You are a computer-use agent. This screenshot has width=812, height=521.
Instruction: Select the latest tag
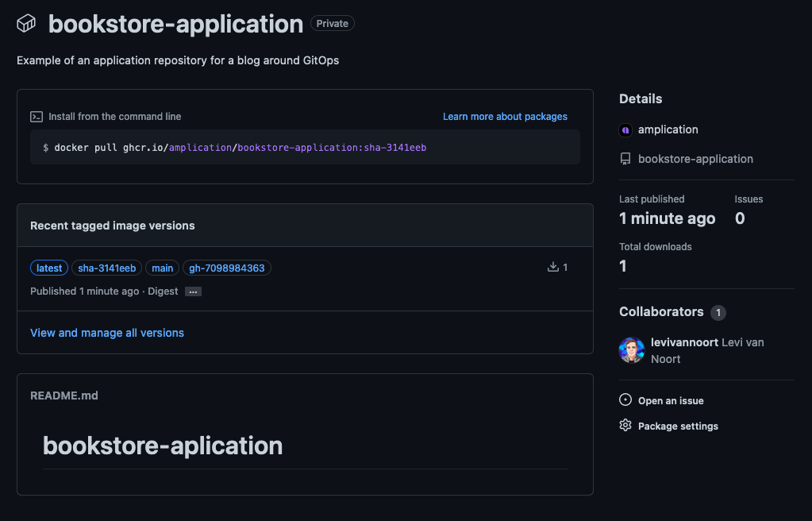tap(49, 268)
